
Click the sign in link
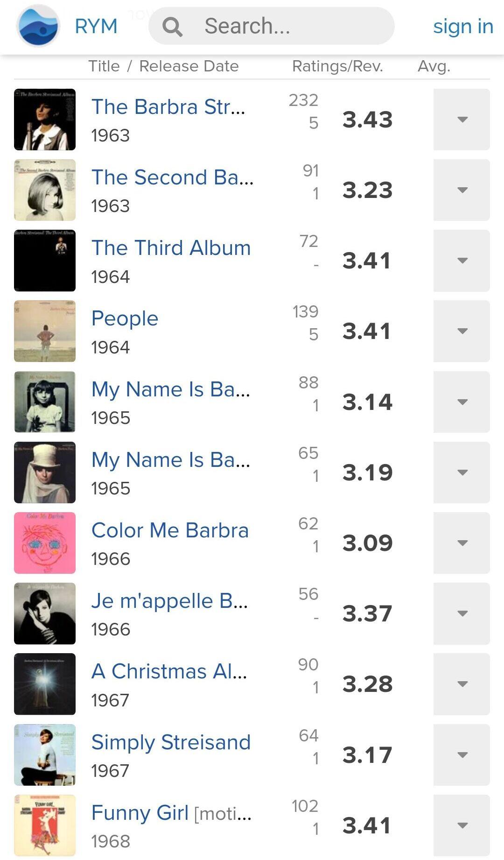(x=463, y=26)
